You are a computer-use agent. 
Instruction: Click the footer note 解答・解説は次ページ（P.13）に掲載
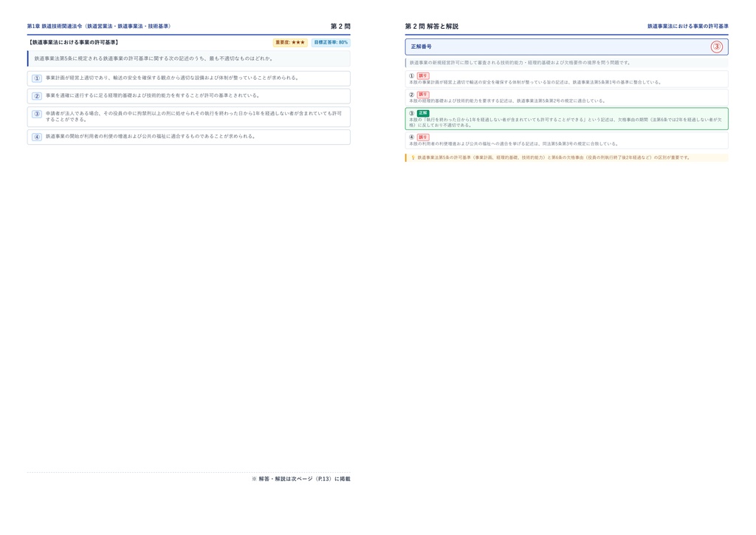point(301,479)
